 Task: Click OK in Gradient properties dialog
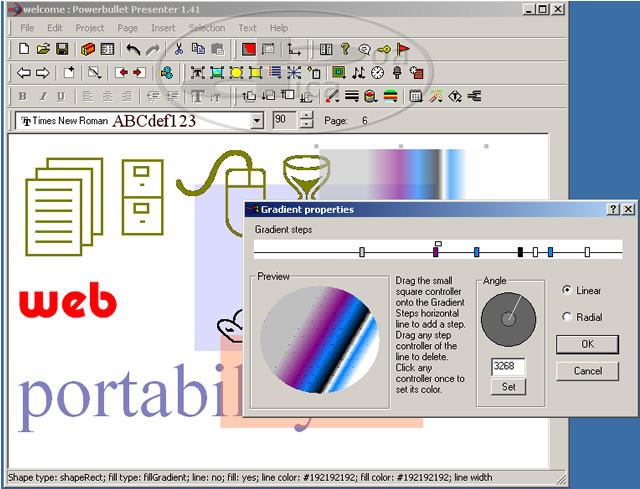pyautogui.click(x=587, y=344)
